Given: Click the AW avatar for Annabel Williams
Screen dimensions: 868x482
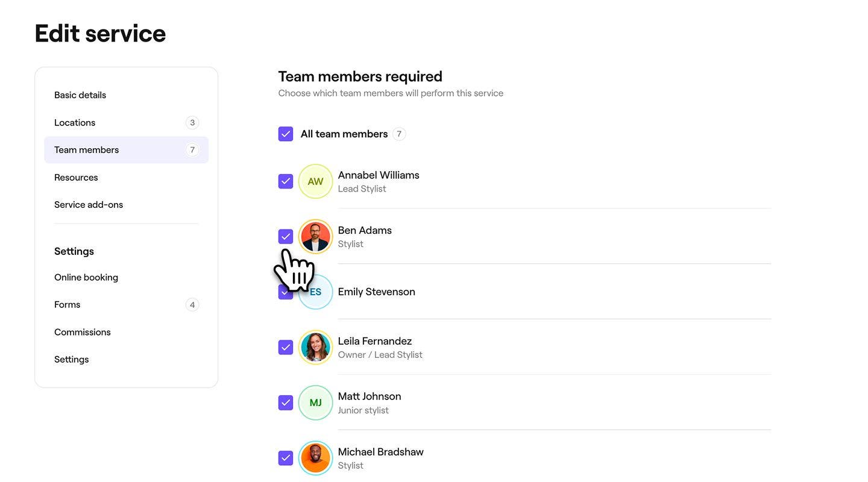Looking at the screenshot, I should point(315,181).
